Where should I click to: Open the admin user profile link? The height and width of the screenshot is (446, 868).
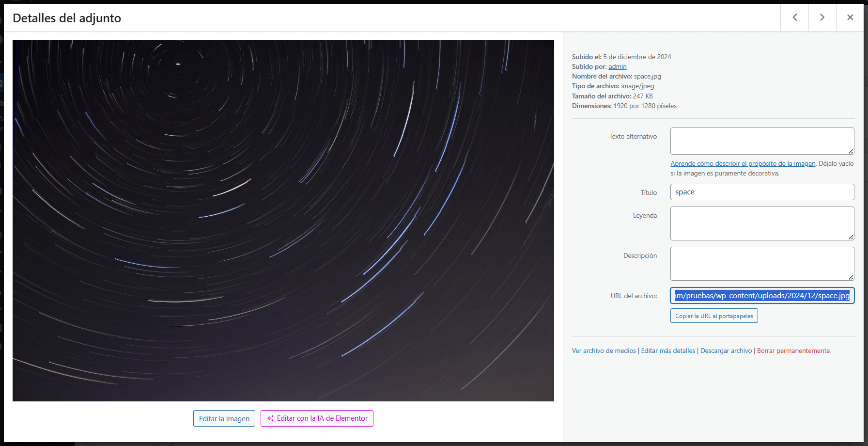617,66
